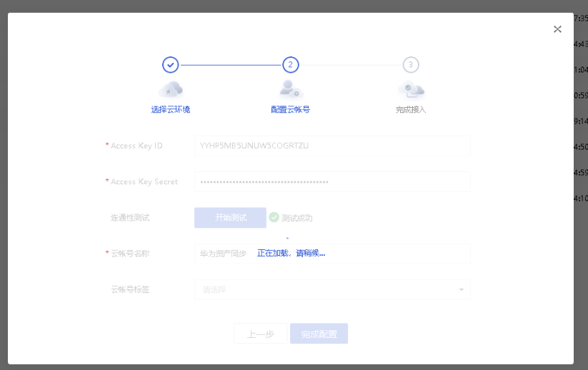Viewport: 588px width, 370px height.
Task: Focus the Access Key Secret password field
Action: 332,182
